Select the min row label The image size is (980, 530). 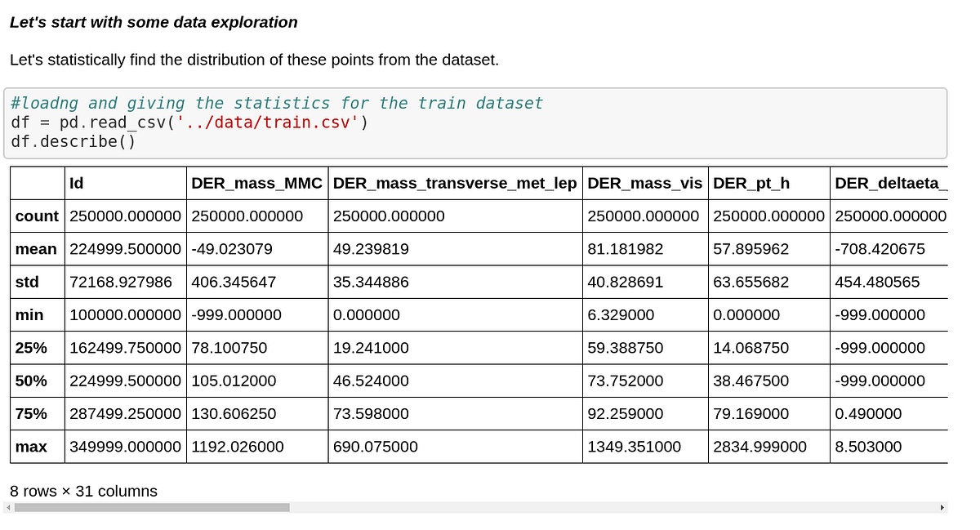33,314
